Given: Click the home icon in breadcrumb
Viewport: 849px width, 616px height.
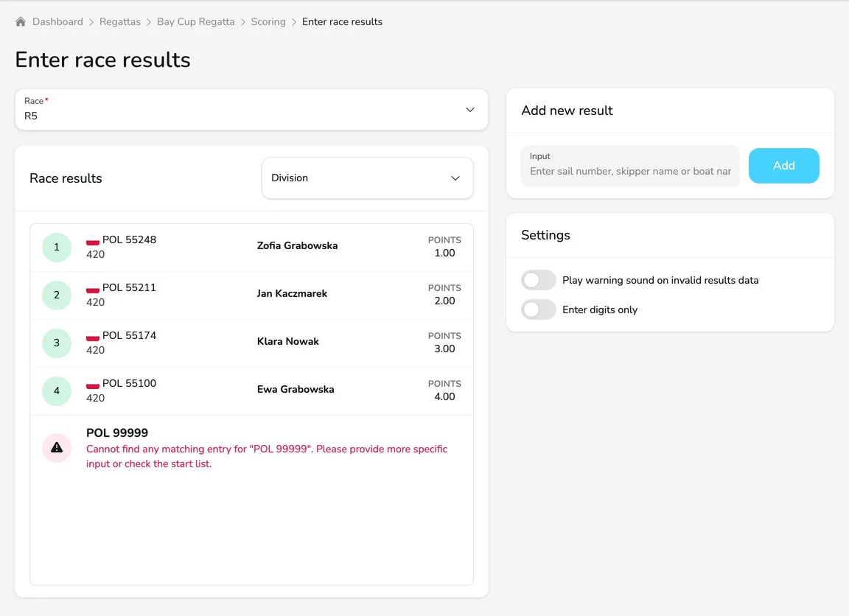Looking at the screenshot, I should pyautogui.click(x=21, y=21).
